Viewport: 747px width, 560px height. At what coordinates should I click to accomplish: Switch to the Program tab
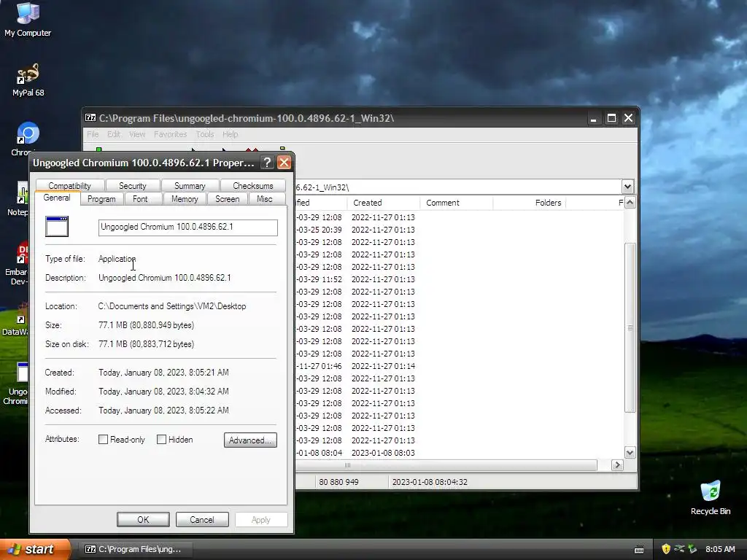coord(101,199)
